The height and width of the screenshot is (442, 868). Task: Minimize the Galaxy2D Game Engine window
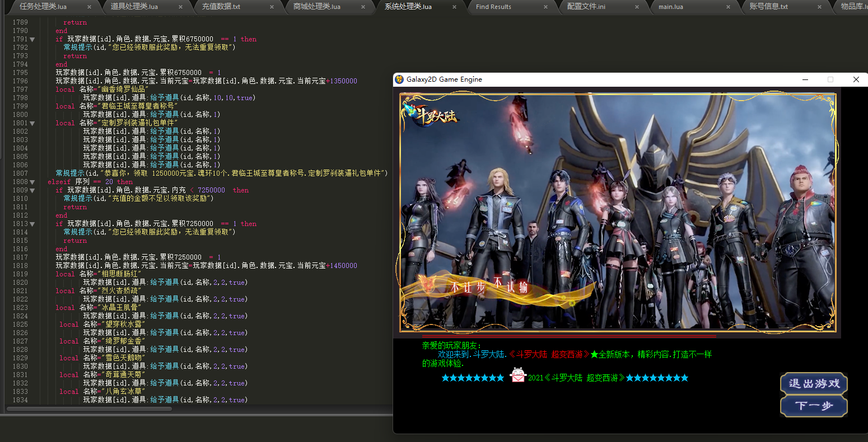tap(805, 79)
